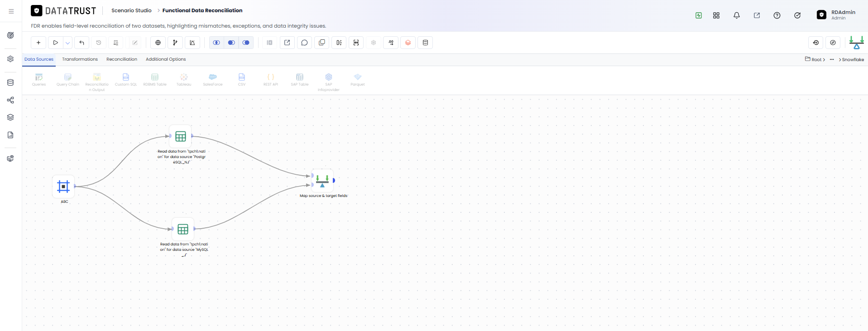Click the database cylinder toolbar icon
This screenshot has width=868, height=331.
pos(425,43)
